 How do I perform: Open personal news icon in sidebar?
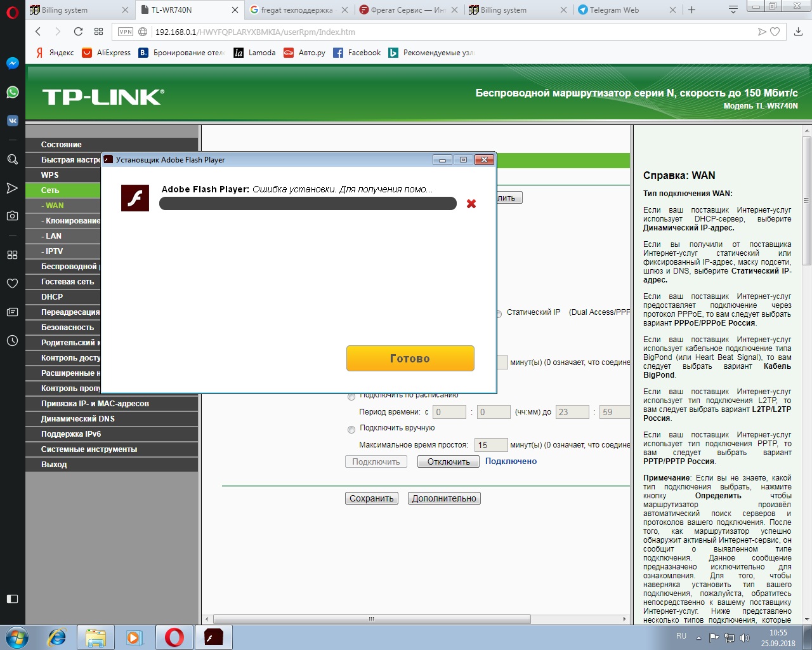12,312
